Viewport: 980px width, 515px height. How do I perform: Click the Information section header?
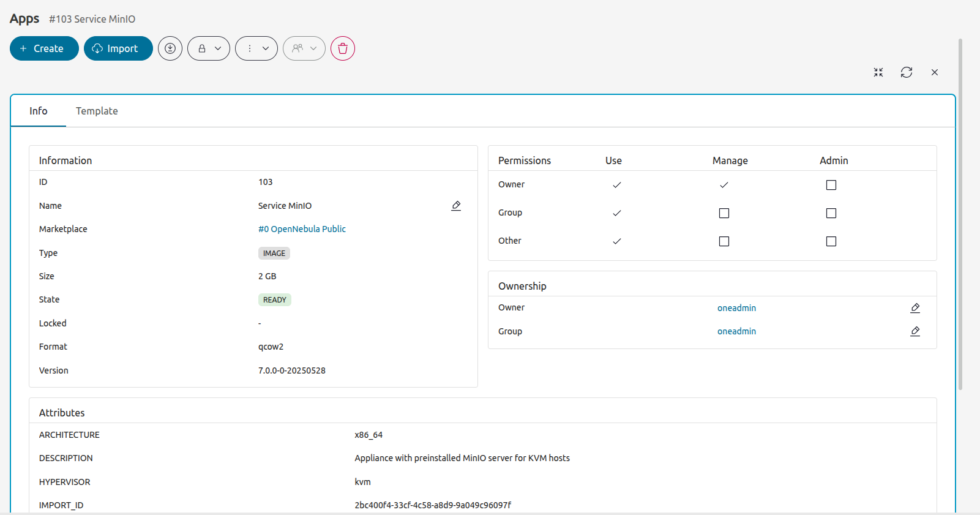click(65, 160)
